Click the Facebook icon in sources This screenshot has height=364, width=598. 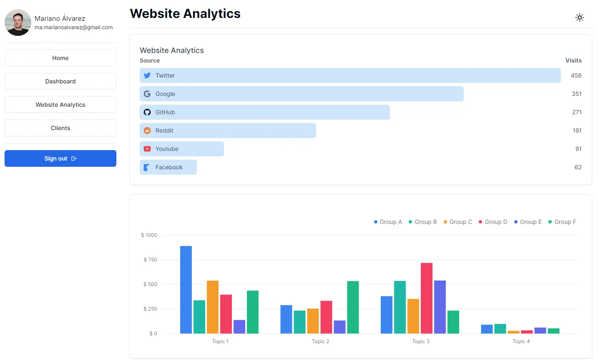click(147, 167)
